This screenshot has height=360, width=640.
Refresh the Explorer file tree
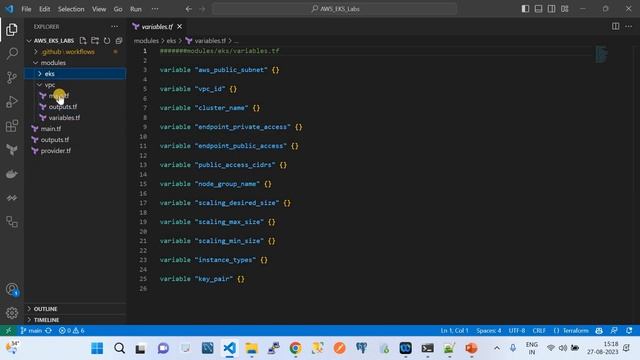(x=107, y=40)
